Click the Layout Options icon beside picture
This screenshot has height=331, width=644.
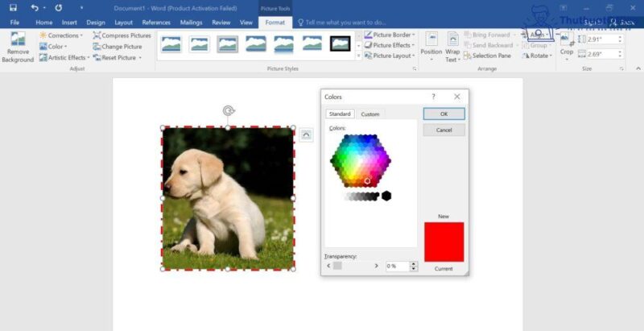306,134
